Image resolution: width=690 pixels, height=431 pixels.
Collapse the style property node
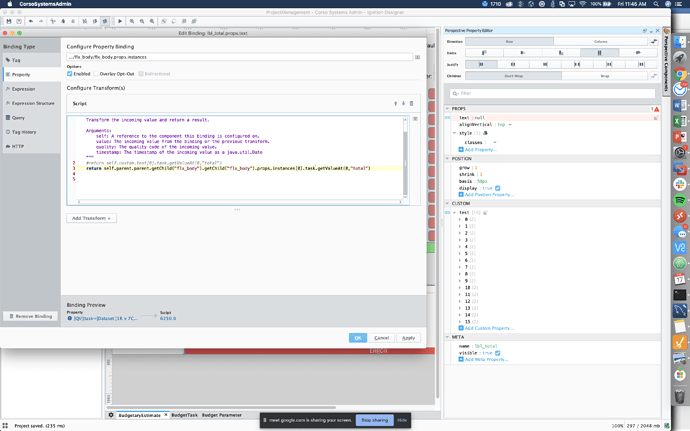455,133
